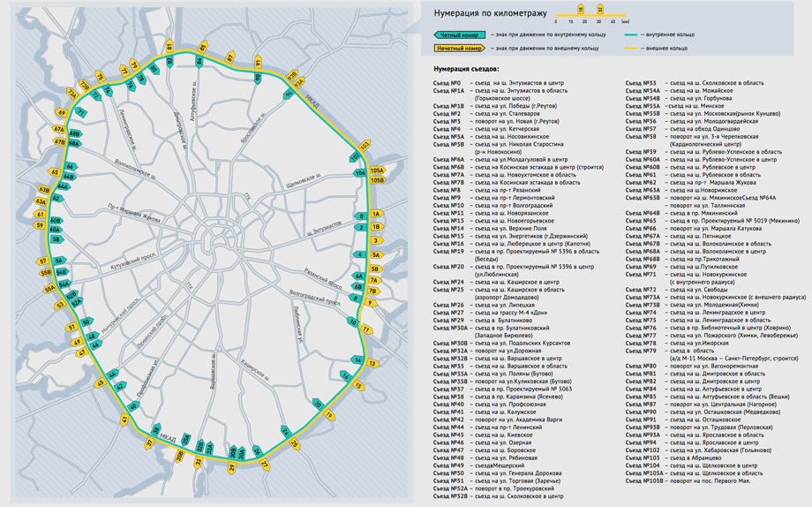Click teal exit marker 4

(359, 254)
